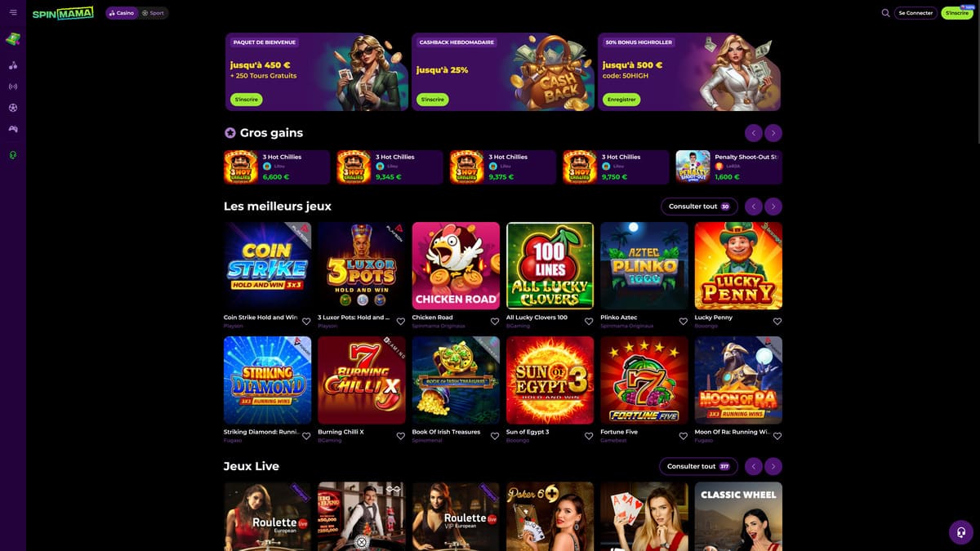Select the Casino tab

(122, 13)
